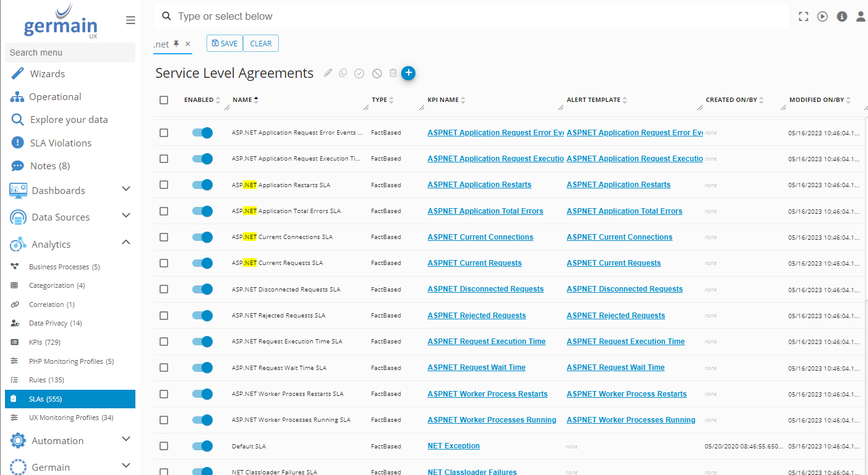Image resolution: width=868 pixels, height=475 pixels.
Task: Click the duplicate copy icon beside title
Action: pyautogui.click(x=343, y=74)
